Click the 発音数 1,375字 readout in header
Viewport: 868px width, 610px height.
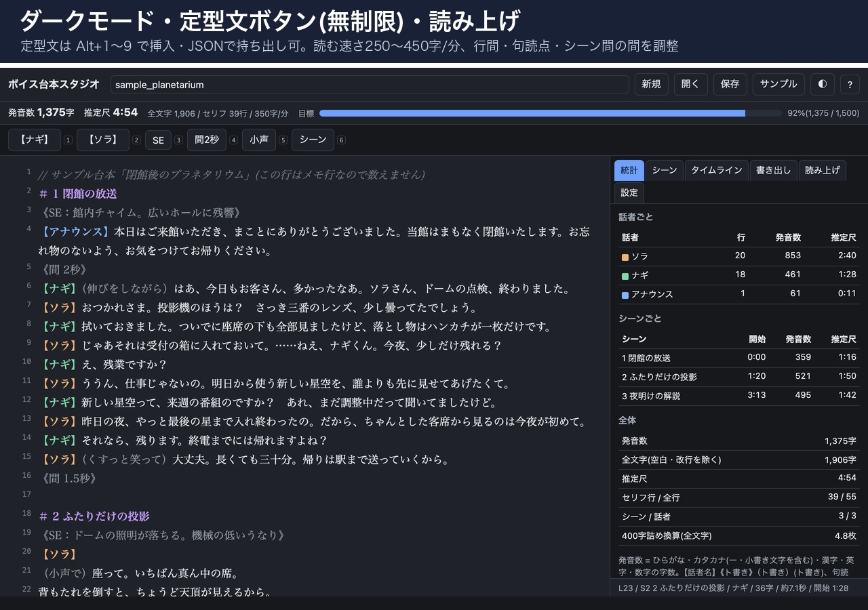click(41, 113)
